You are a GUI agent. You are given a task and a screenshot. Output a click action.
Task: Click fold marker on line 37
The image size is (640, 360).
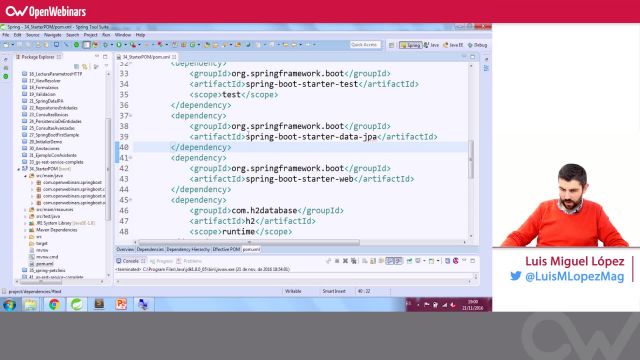(131, 116)
